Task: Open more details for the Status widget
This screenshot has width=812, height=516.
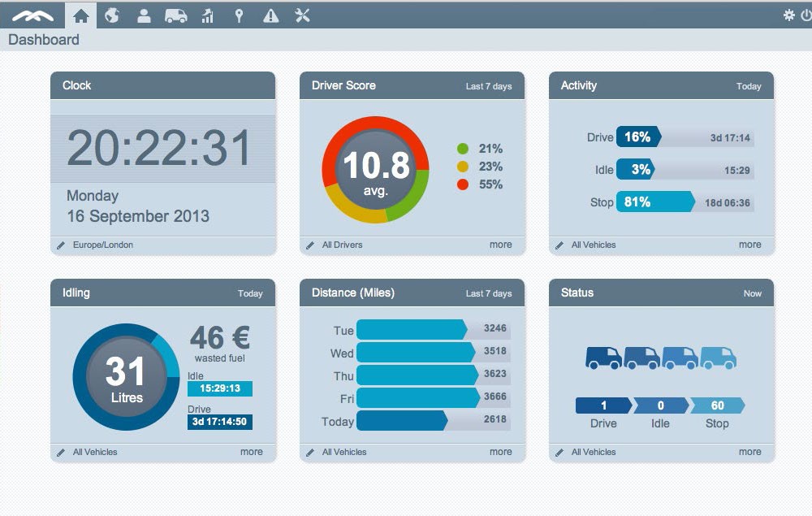Action: (x=749, y=452)
